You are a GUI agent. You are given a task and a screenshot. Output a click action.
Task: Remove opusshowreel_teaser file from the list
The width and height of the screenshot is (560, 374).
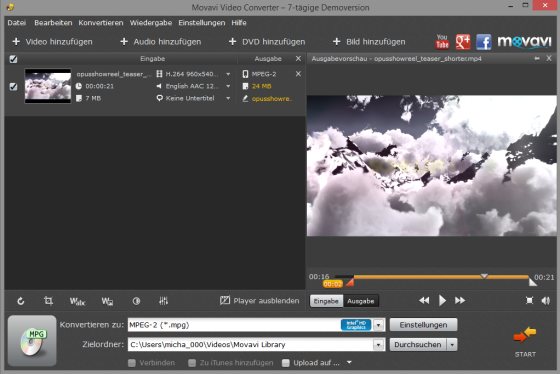(x=299, y=74)
